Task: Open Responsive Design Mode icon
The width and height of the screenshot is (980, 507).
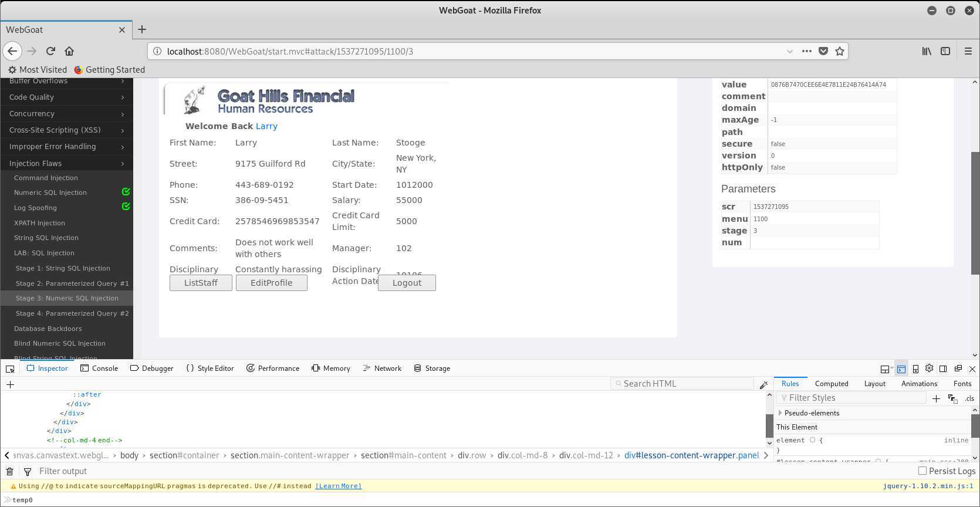Action: [x=915, y=369]
